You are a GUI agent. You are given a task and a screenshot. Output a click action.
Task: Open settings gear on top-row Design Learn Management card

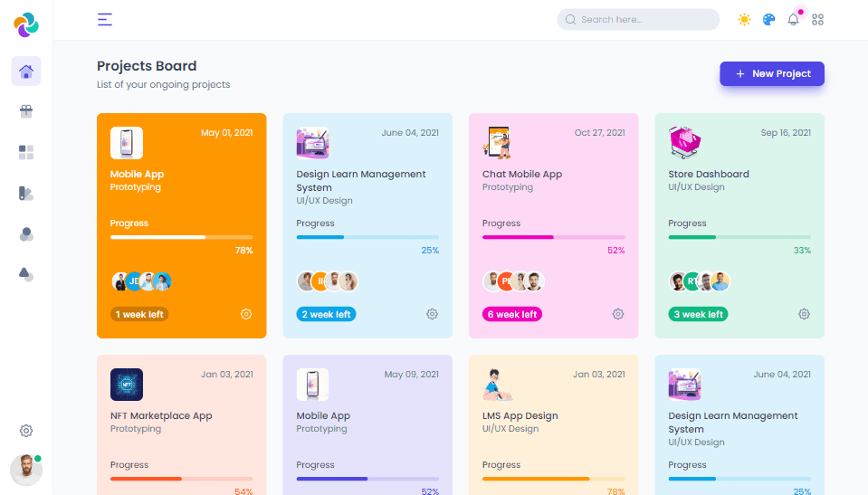(433, 314)
